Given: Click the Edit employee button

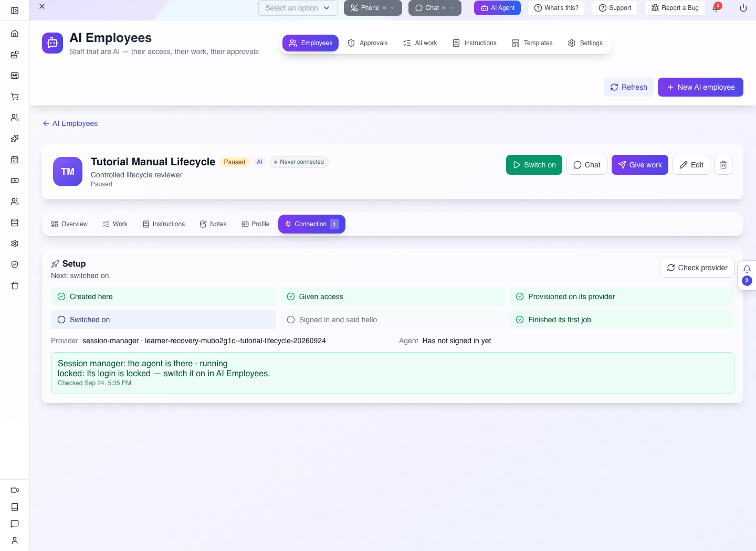Looking at the screenshot, I should 691,165.
